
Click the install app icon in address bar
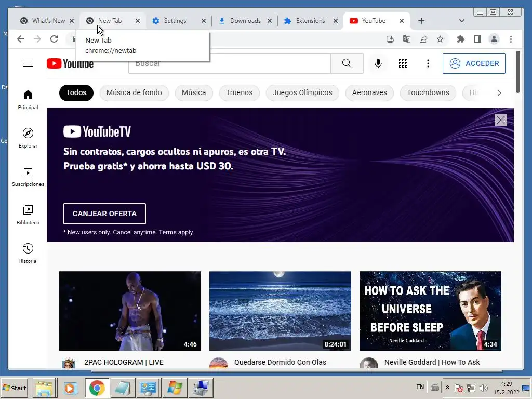coord(390,39)
